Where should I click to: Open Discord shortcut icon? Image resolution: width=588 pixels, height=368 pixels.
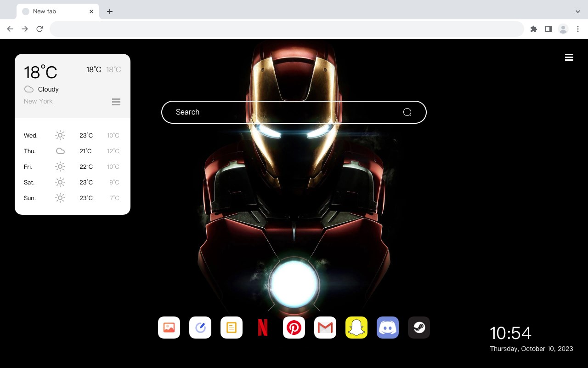click(388, 328)
